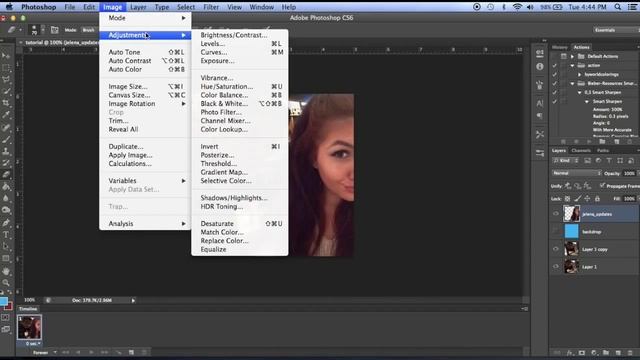Viewport: 640px width, 360px height.
Task: Hide the Layer 1 copy layer
Action: coord(556,249)
